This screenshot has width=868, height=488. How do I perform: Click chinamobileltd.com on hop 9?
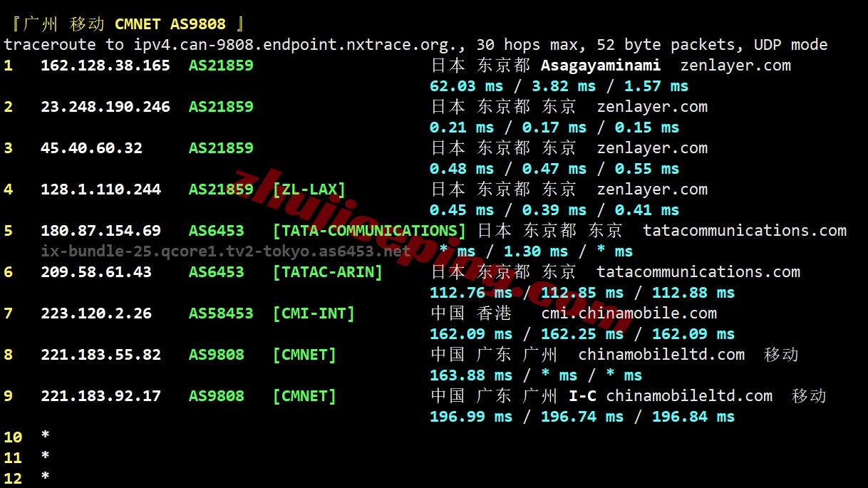(689, 396)
